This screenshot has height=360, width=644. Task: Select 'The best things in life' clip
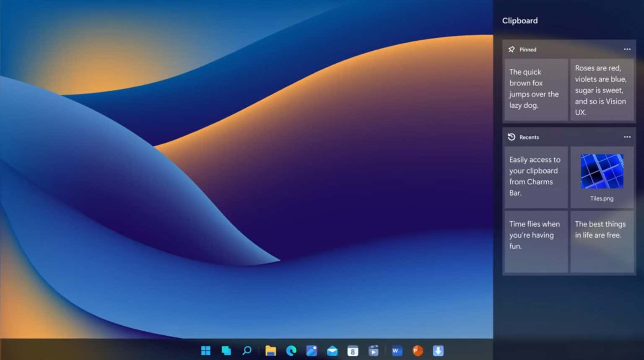coord(602,241)
